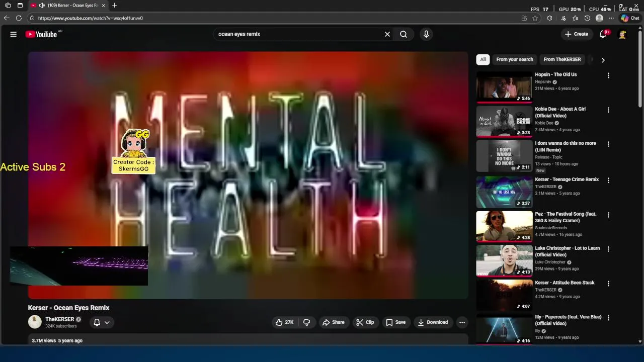644x362 pixels.
Task: Clear the search box with the X icon
Action: click(x=387, y=34)
